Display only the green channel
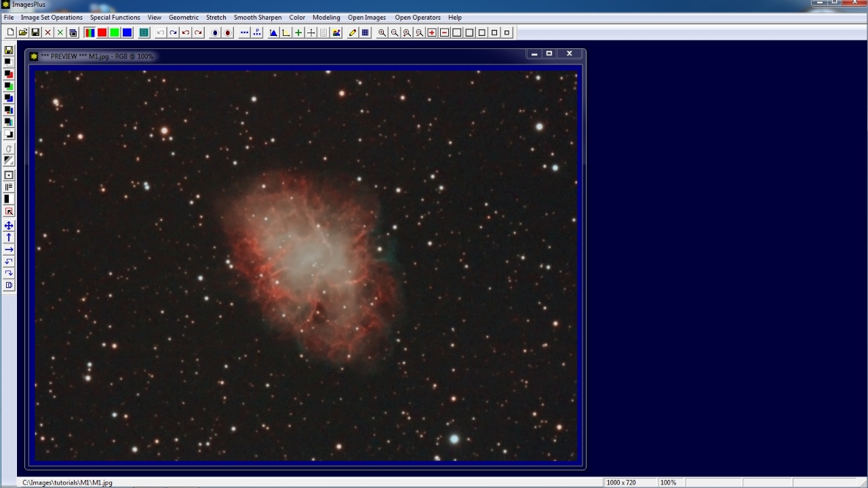The height and width of the screenshot is (488, 868). (x=115, y=33)
